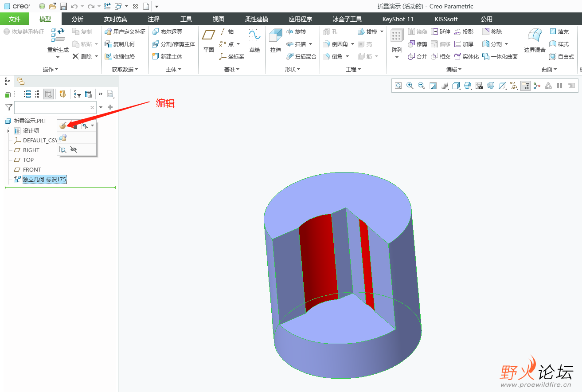This screenshot has height=392, width=582.
Task: Click the Zoom In magnifier icon
Action: (x=410, y=86)
